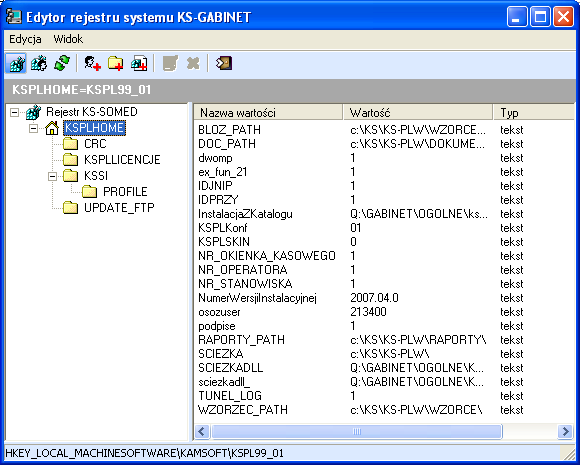Image resolution: width=580 pixels, height=465 pixels.
Task: Select the RAPORTY_PATH value name
Action: pyautogui.click(x=242, y=340)
